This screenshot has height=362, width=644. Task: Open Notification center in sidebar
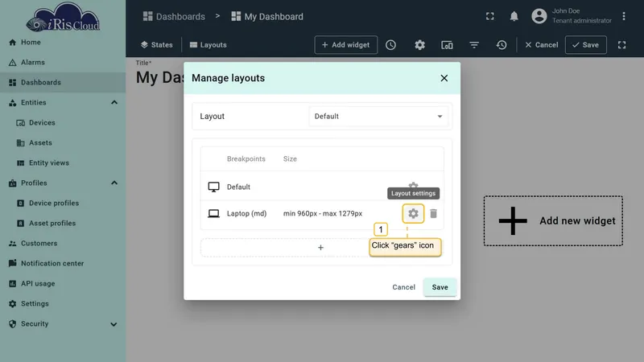pyautogui.click(x=63, y=264)
